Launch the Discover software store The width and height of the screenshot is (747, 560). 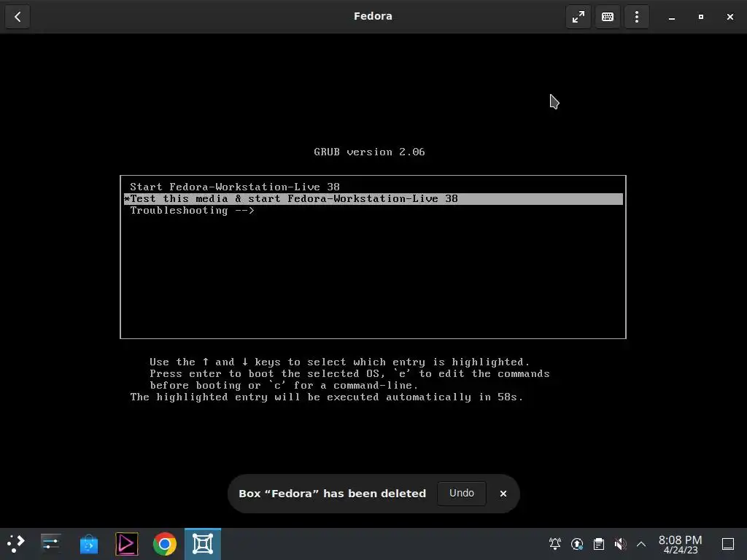[88, 544]
